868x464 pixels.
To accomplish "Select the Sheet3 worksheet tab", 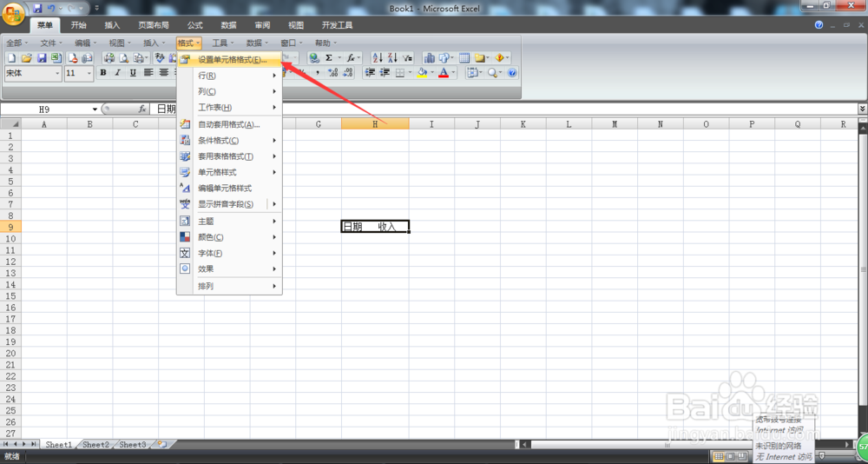I will [133, 445].
